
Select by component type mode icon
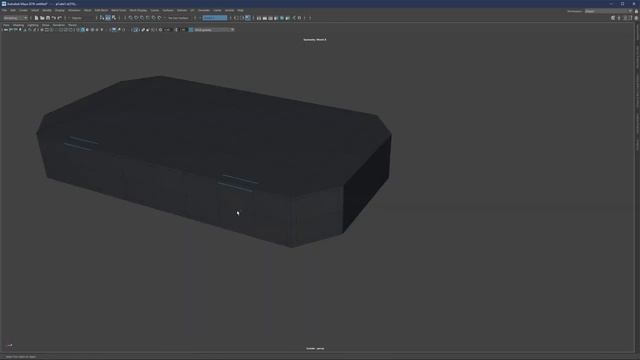click(114, 18)
